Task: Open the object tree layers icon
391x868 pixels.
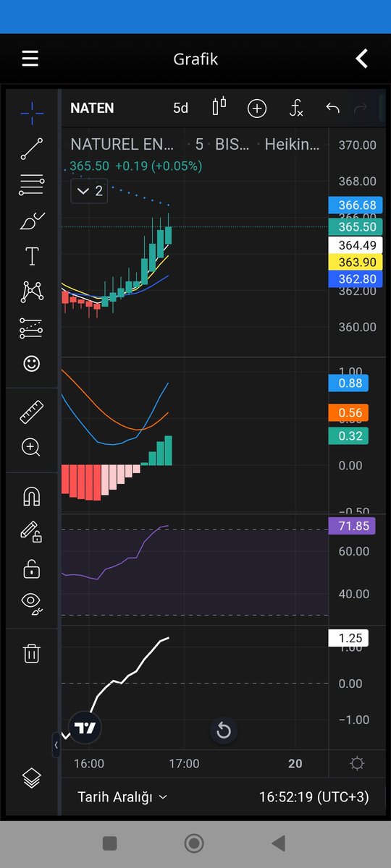Action: tap(31, 778)
